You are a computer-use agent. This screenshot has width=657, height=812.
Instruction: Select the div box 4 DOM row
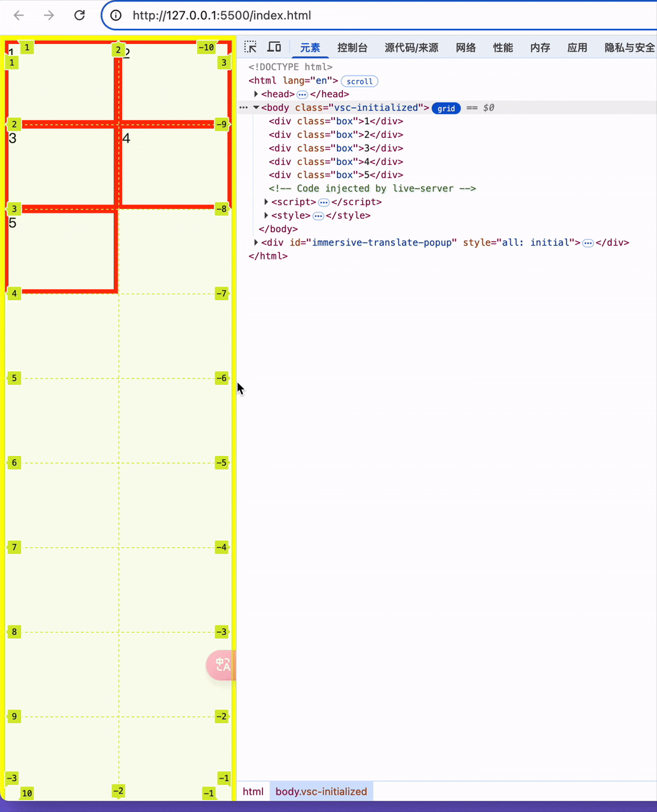click(336, 162)
